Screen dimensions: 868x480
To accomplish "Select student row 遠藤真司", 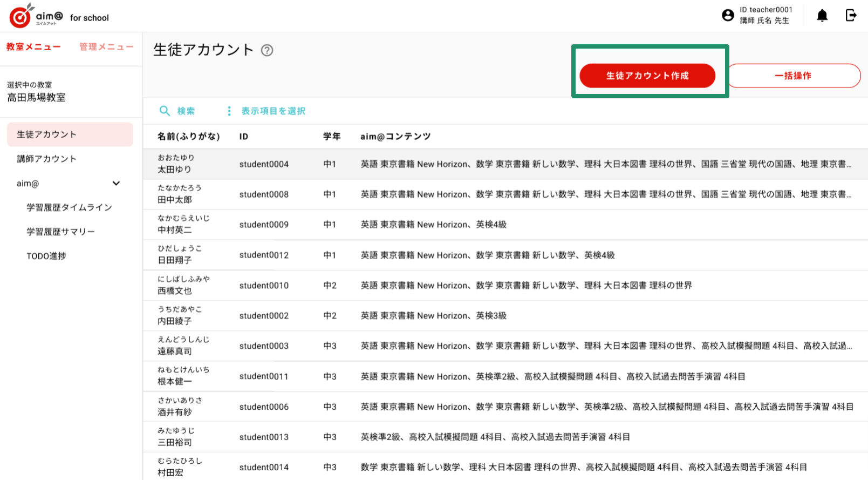I will click(505, 346).
